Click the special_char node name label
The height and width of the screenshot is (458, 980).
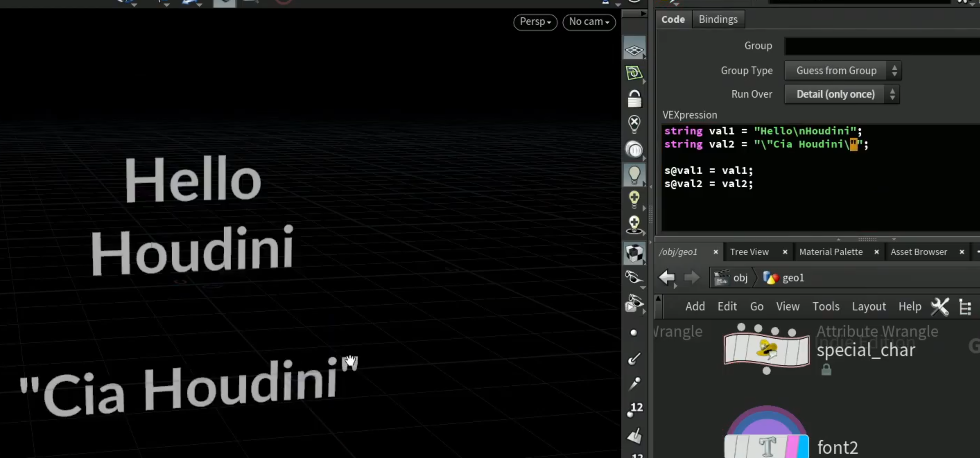866,350
